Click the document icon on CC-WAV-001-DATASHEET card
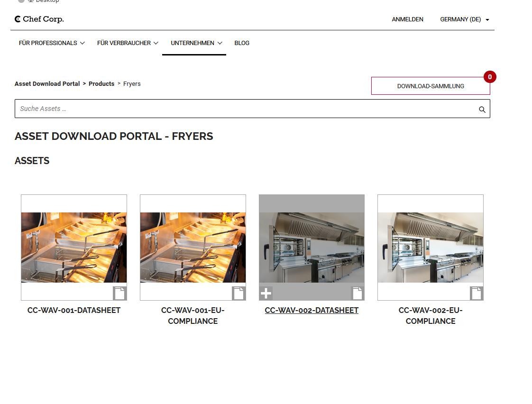 coord(119,293)
